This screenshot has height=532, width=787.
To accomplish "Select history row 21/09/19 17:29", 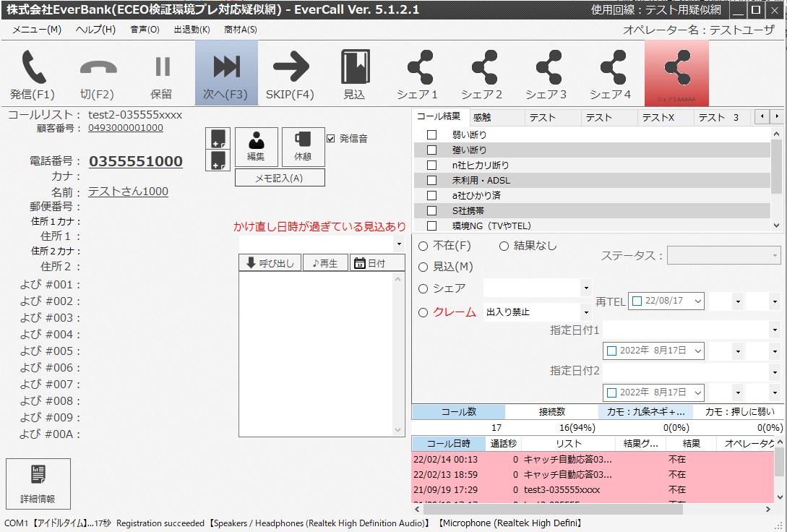I will 593,490.
